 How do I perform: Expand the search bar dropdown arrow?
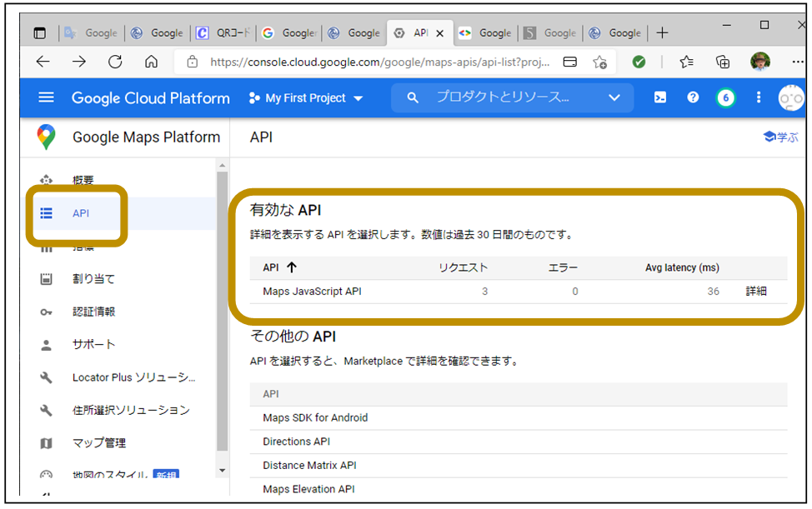click(614, 97)
